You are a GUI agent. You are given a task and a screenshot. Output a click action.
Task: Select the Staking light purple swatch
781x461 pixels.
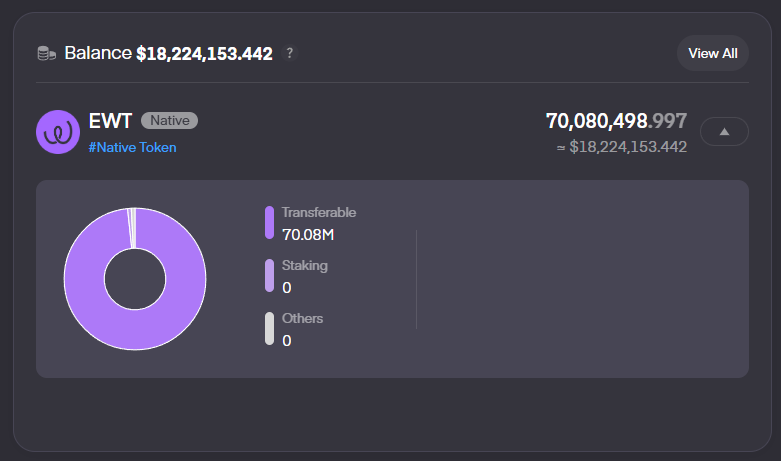(269, 275)
